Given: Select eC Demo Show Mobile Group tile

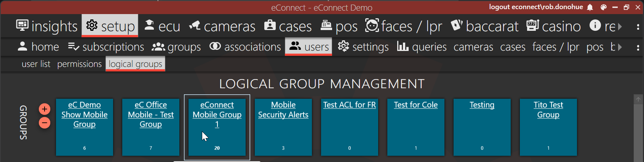Looking at the screenshot, I should tap(85, 127).
